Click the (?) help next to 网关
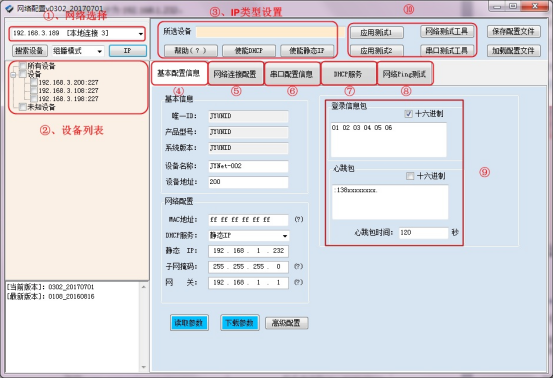 pyautogui.click(x=299, y=282)
